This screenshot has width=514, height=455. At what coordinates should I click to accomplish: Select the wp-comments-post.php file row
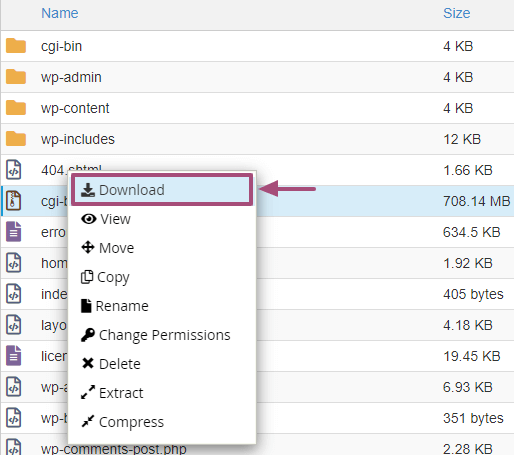tap(257, 446)
